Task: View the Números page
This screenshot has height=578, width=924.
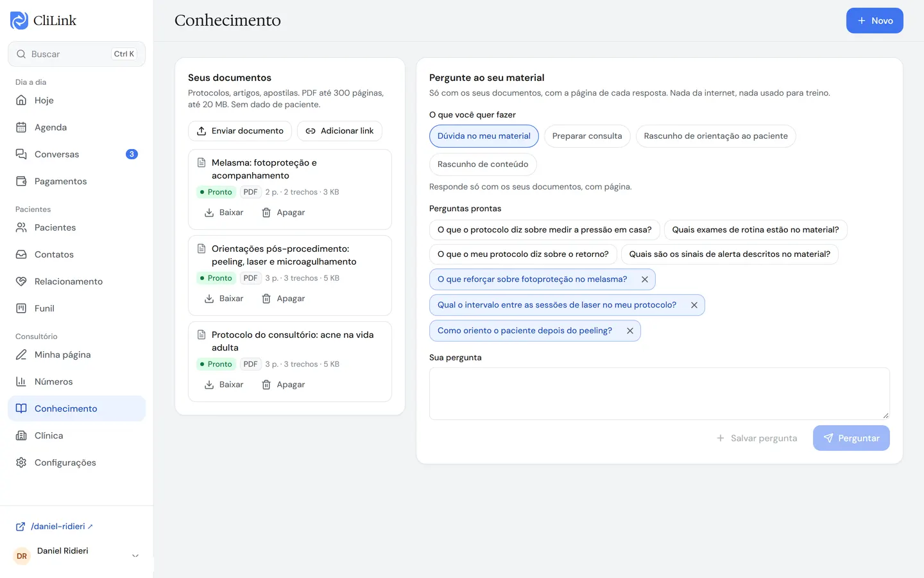Action: (76, 381)
